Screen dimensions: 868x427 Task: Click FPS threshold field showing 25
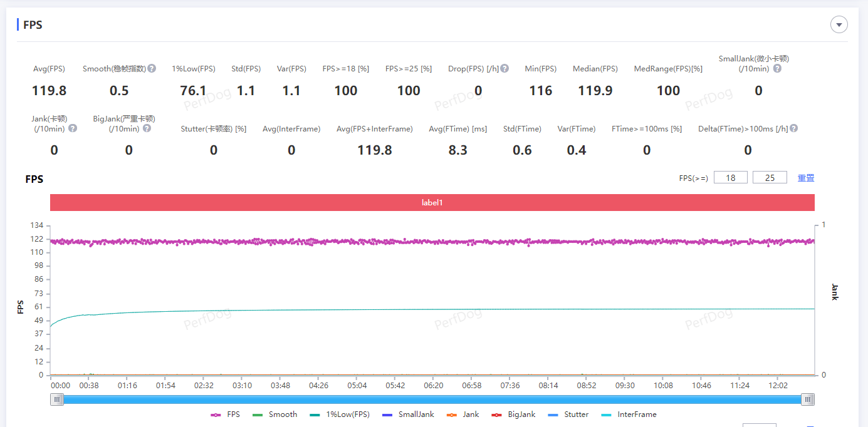[770, 178]
